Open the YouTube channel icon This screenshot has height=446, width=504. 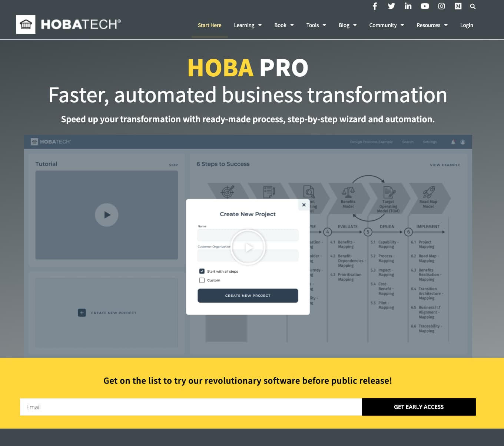point(425,6)
